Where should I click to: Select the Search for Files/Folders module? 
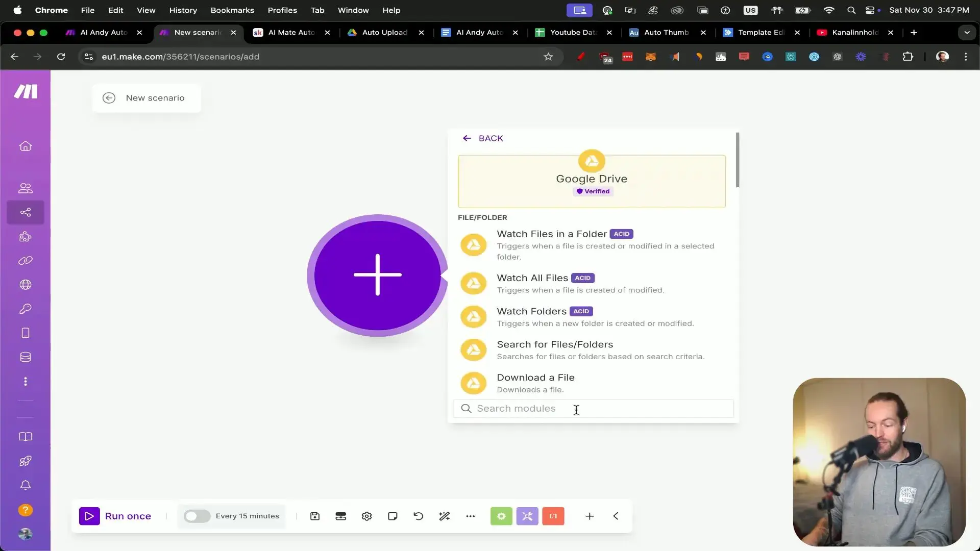592,350
